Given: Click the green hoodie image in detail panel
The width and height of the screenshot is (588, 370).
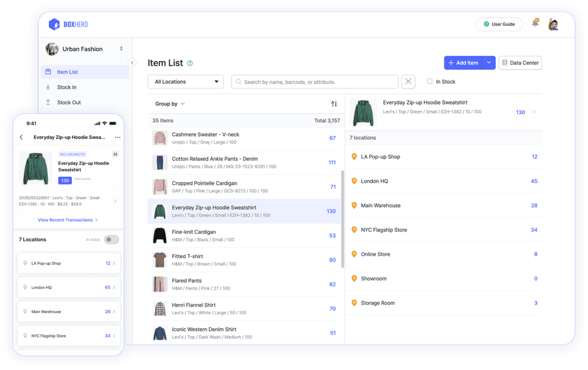Looking at the screenshot, I should (363, 113).
